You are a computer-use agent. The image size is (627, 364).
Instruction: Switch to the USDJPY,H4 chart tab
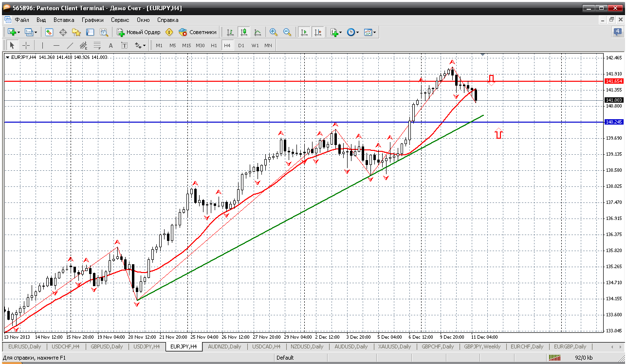[x=147, y=346]
